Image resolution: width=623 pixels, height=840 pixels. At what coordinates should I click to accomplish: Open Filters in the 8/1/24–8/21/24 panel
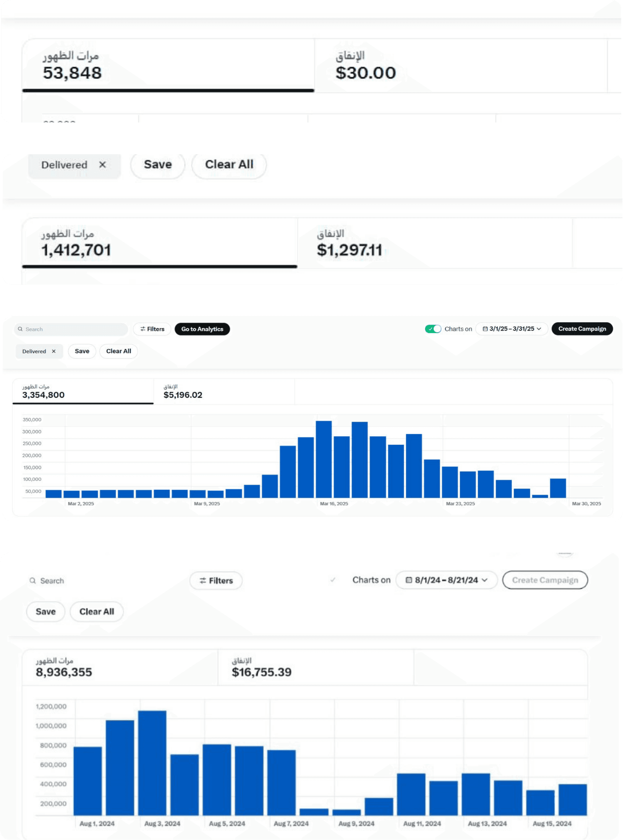(216, 581)
